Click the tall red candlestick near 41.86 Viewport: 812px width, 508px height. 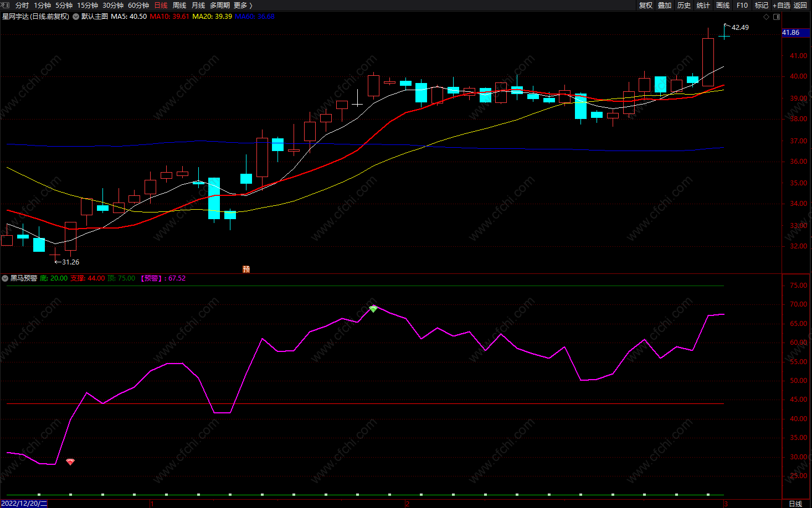tap(708, 62)
